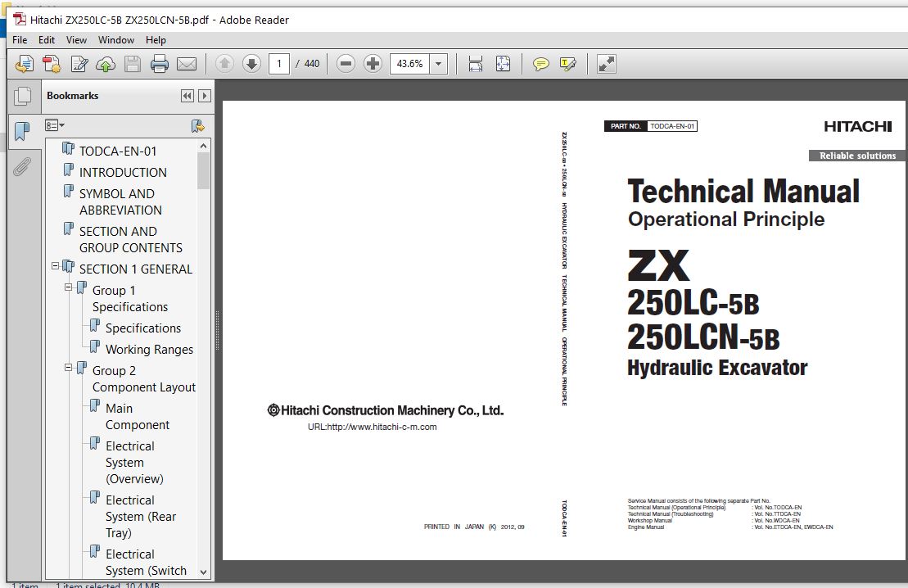Zoom in using the plus button
This screenshot has height=588, width=908.
373,64
